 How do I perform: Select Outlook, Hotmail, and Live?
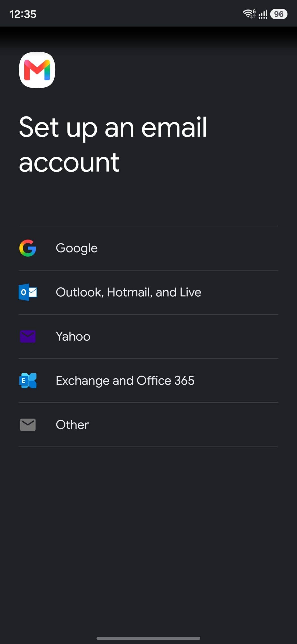(148, 292)
